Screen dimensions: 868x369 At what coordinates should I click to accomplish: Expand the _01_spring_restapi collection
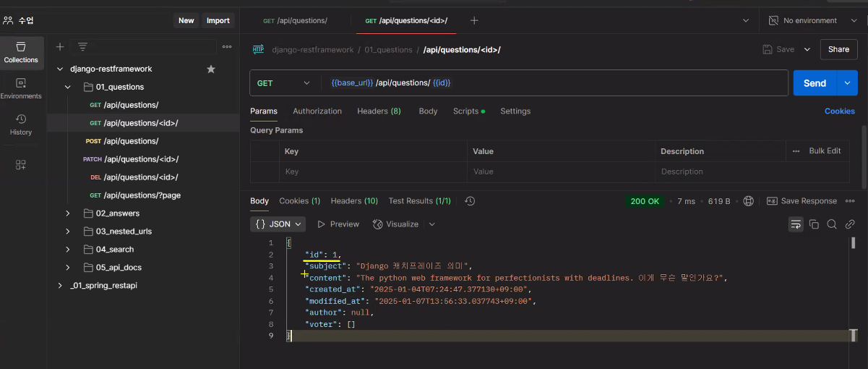(x=60, y=286)
